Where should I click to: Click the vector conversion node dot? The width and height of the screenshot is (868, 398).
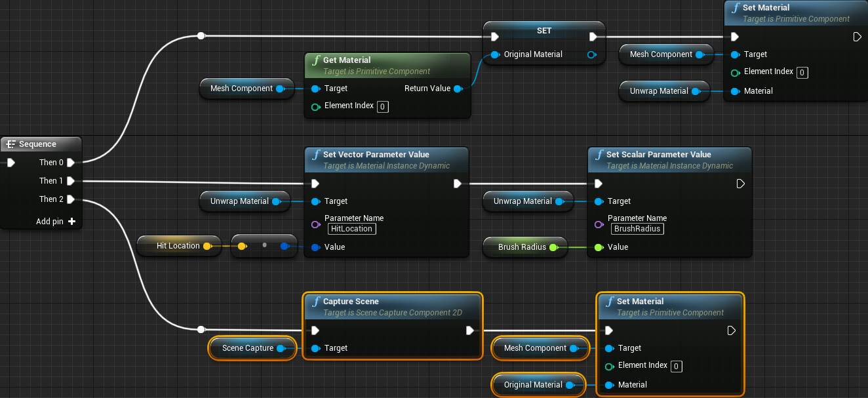pyautogui.click(x=264, y=245)
